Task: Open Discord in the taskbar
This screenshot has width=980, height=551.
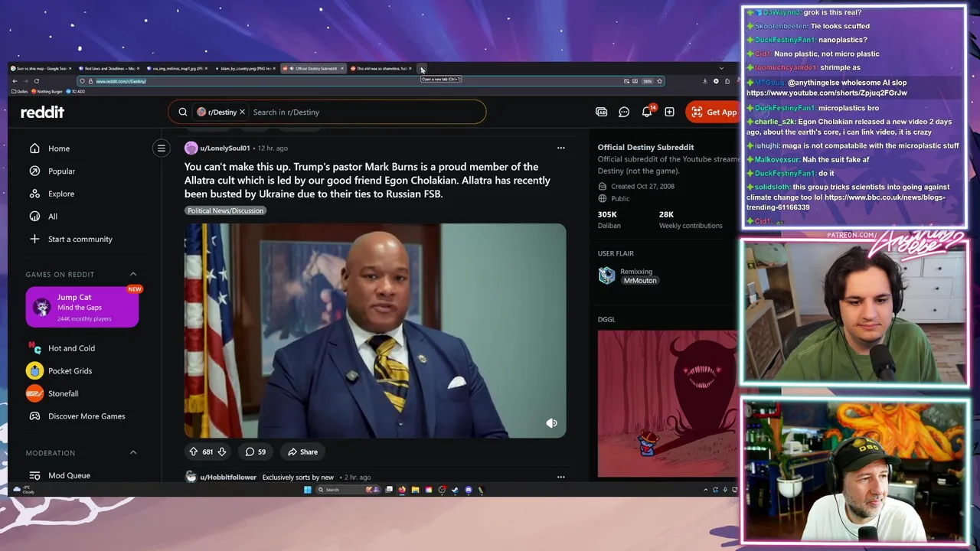Action: pos(469,490)
